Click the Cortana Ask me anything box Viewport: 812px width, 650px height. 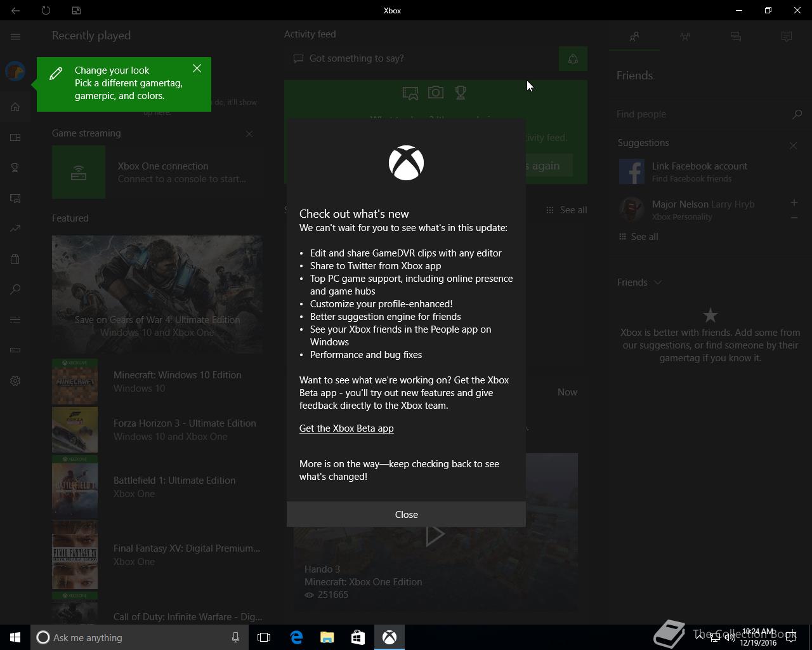[x=139, y=637]
